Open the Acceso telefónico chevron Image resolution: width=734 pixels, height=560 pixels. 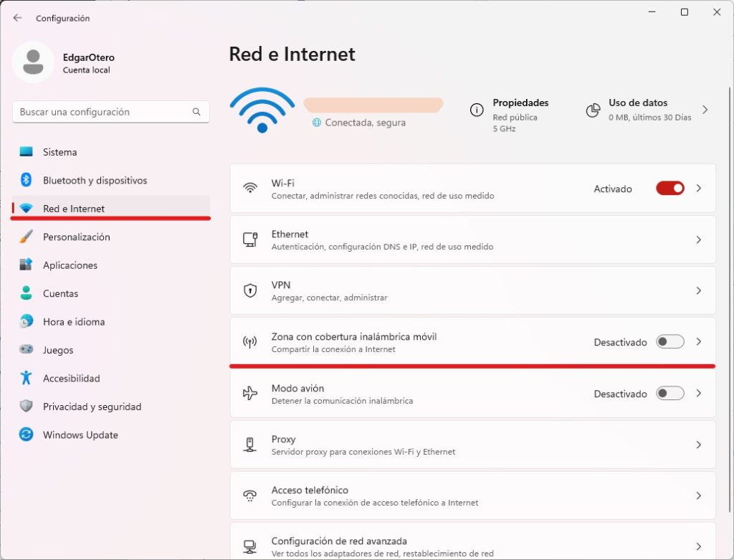point(698,495)
